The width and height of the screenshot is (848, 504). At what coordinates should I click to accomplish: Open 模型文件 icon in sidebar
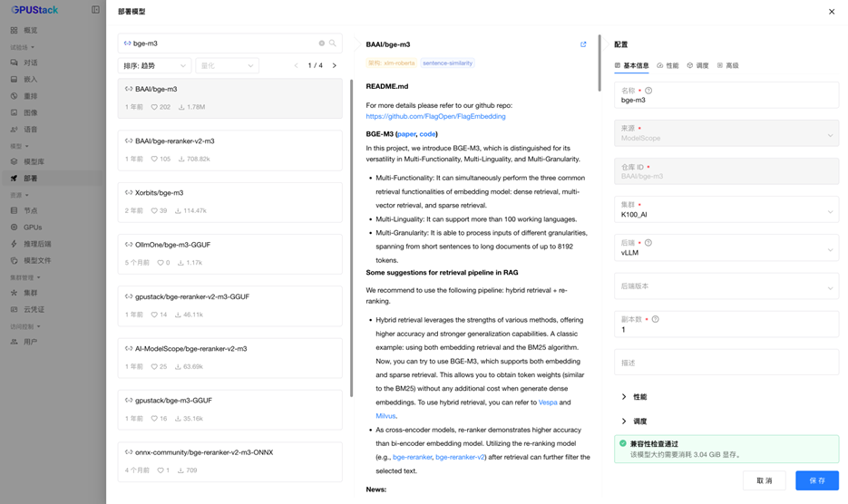(15, 261)
